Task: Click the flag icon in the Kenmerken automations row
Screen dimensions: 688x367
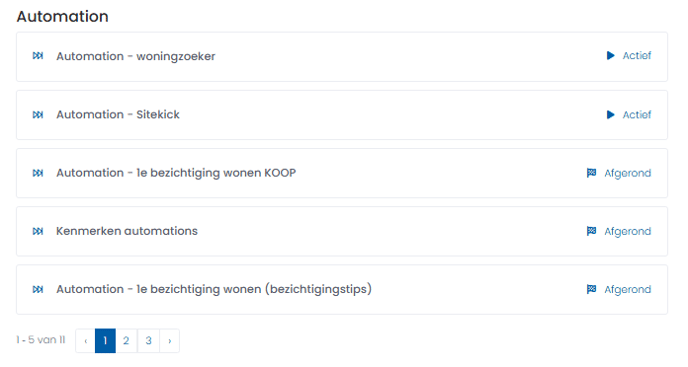Action: [x=591, y=231]
